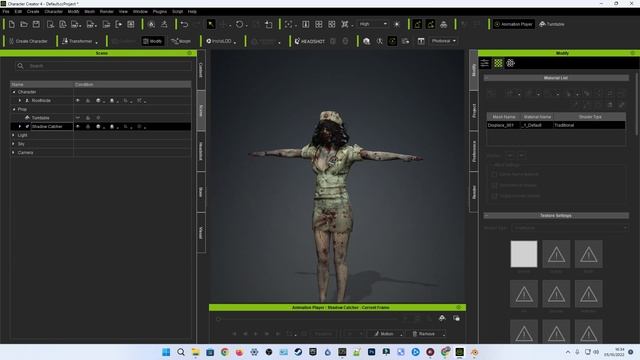Open the File menu

tap(6, 11)
